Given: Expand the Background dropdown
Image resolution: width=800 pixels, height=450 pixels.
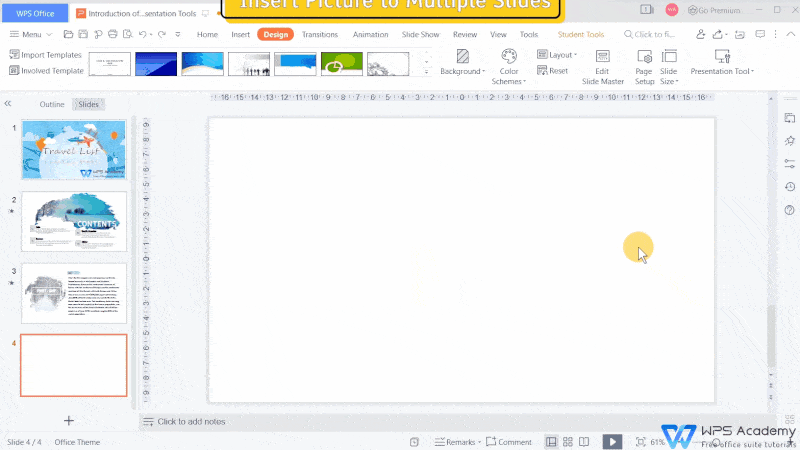Looking at the screenshot, I should pyautogui.click(x=462, y=64).
